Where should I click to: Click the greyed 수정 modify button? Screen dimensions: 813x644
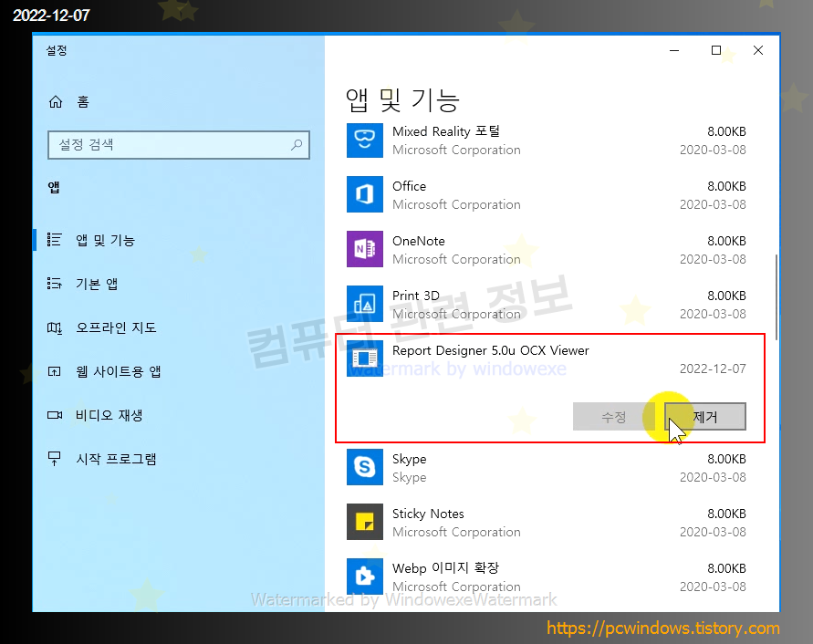click(614, 416)
